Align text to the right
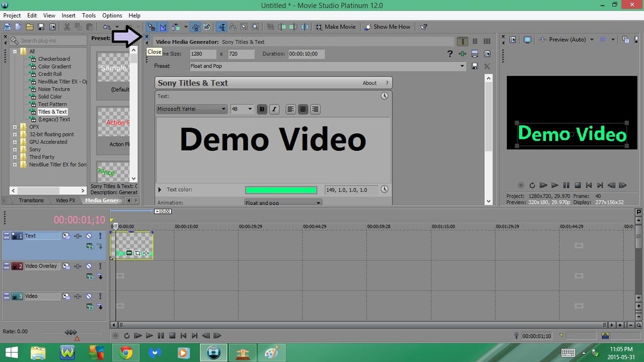Image resolution: width=644 pixels, height=362 pixels. (315, 109)
